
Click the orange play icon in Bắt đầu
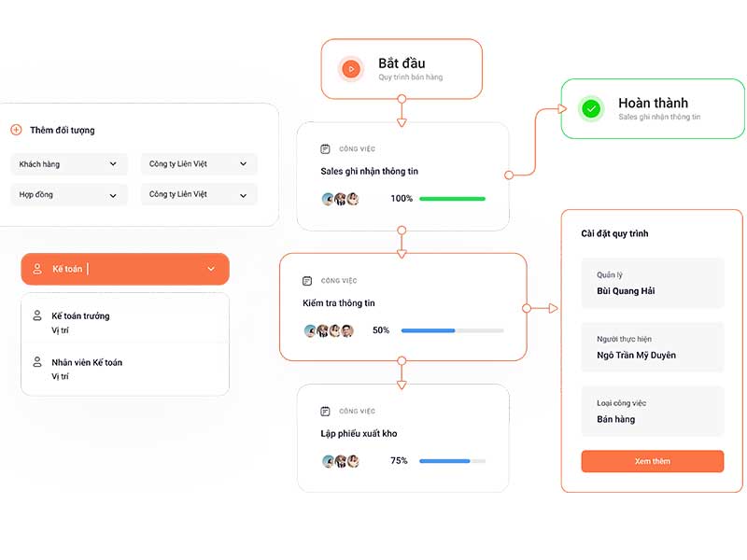[x=351, y=69]
